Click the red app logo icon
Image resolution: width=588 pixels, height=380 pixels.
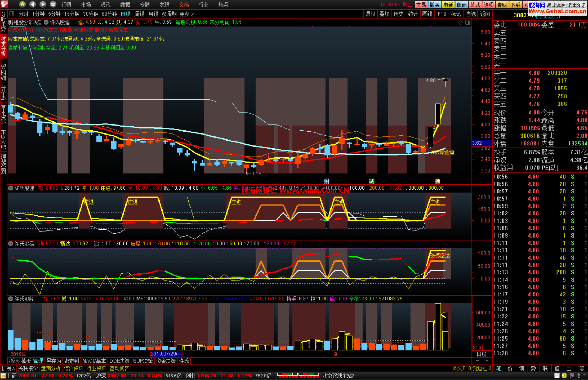pyautogui.click(x=4, y=4)
